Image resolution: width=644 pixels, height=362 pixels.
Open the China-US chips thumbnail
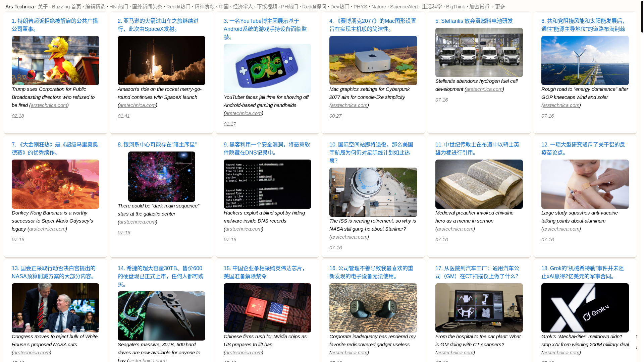click(x=267, y=308)
